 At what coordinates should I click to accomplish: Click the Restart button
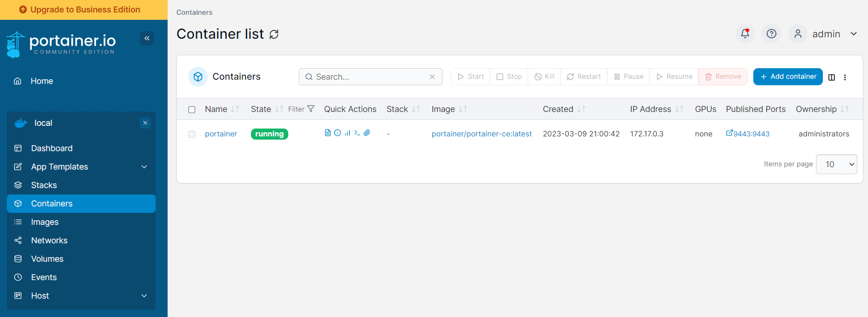click(x=584, y=76)
